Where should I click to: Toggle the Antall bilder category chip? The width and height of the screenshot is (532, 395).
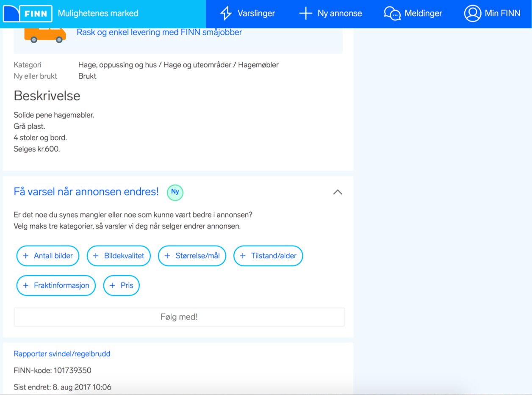point(48,256)
